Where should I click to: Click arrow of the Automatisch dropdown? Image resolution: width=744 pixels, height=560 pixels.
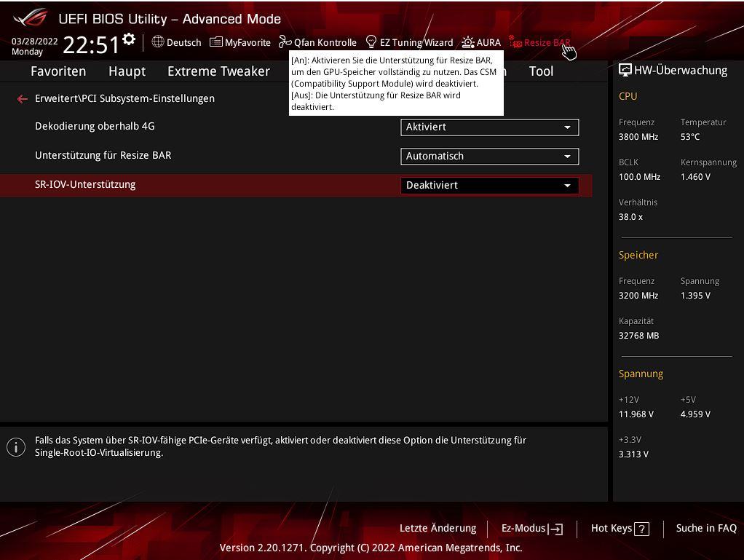[567, 157]
